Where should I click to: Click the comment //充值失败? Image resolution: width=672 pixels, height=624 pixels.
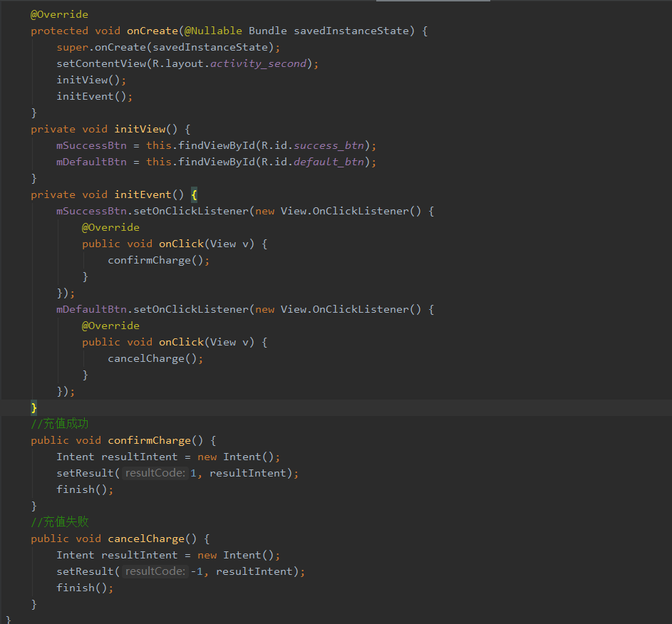(x=60, y=522)
